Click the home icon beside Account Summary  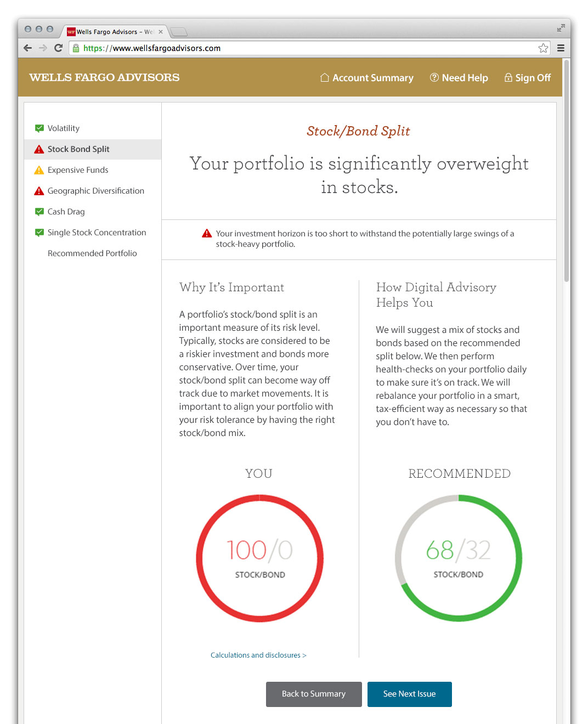click(x=325, y=78)
